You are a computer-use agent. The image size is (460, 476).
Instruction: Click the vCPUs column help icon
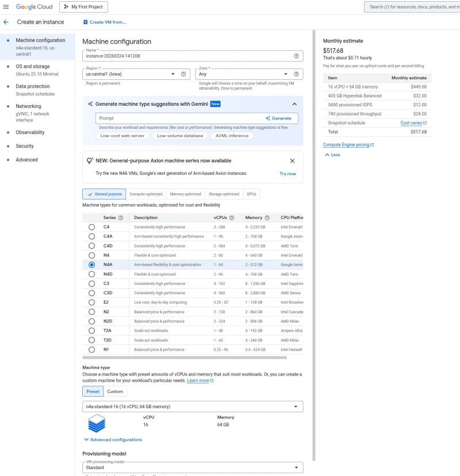pos(232,218)
